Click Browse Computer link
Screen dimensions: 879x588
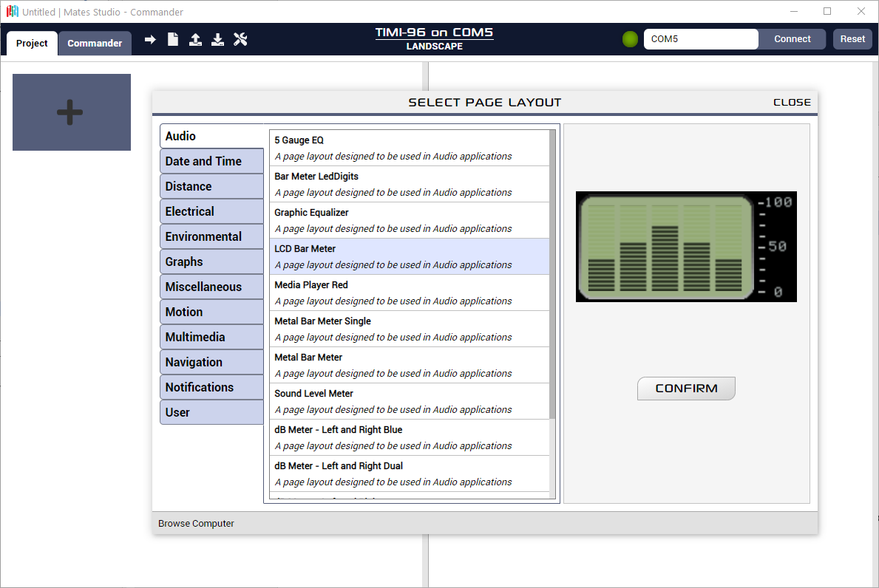click(196, 524)
